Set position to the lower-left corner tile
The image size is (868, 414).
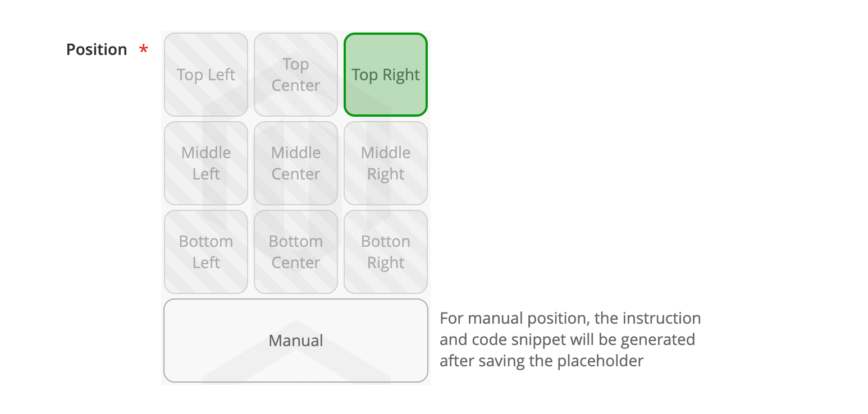coord(206,252)
